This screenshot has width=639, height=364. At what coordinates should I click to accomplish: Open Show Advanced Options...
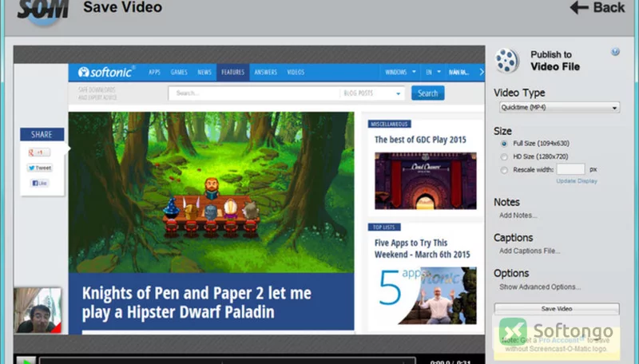pos(540,287)
